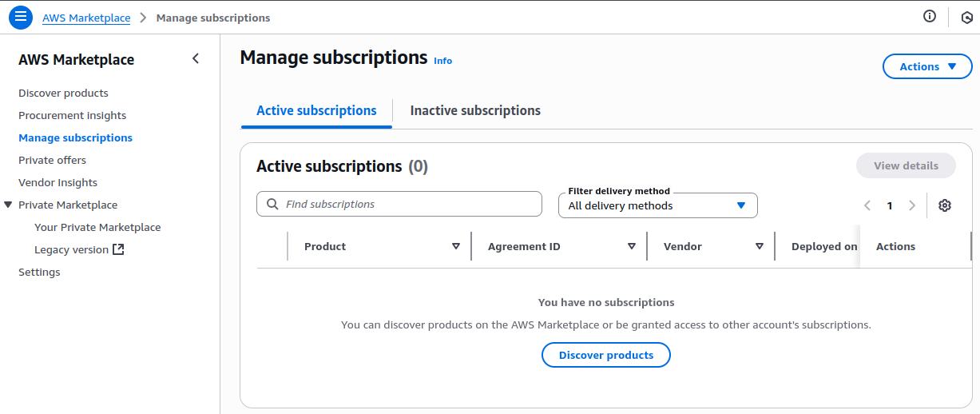Click the Discover products button
The width and height of the screenshot is (980, 414).
coord(605,355)
